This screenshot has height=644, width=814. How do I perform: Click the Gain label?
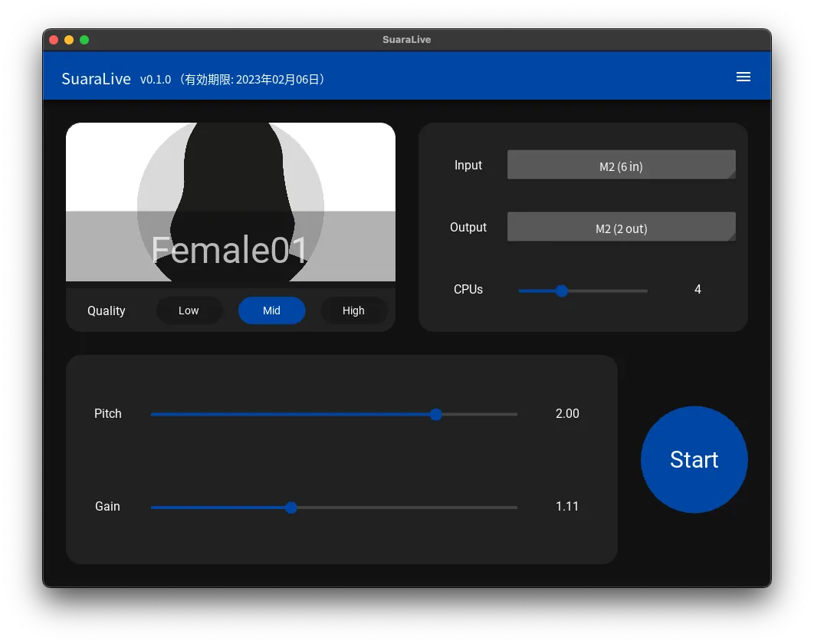coord(107,506)
